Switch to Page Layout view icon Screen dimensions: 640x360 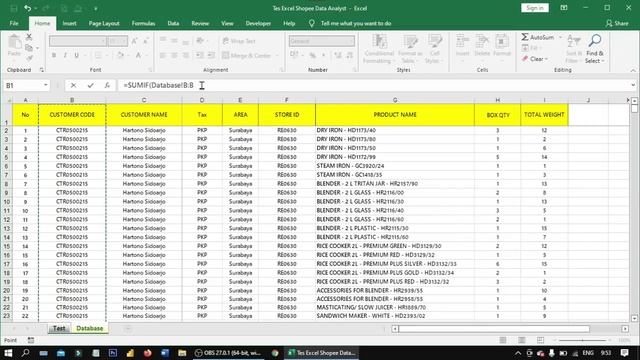tap(522, 340)
